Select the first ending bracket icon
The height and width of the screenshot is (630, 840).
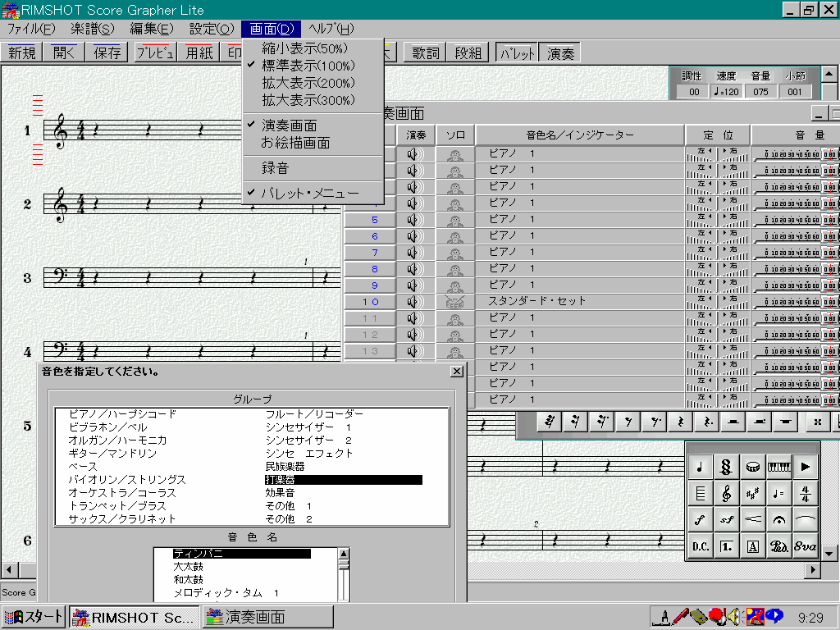727,546
